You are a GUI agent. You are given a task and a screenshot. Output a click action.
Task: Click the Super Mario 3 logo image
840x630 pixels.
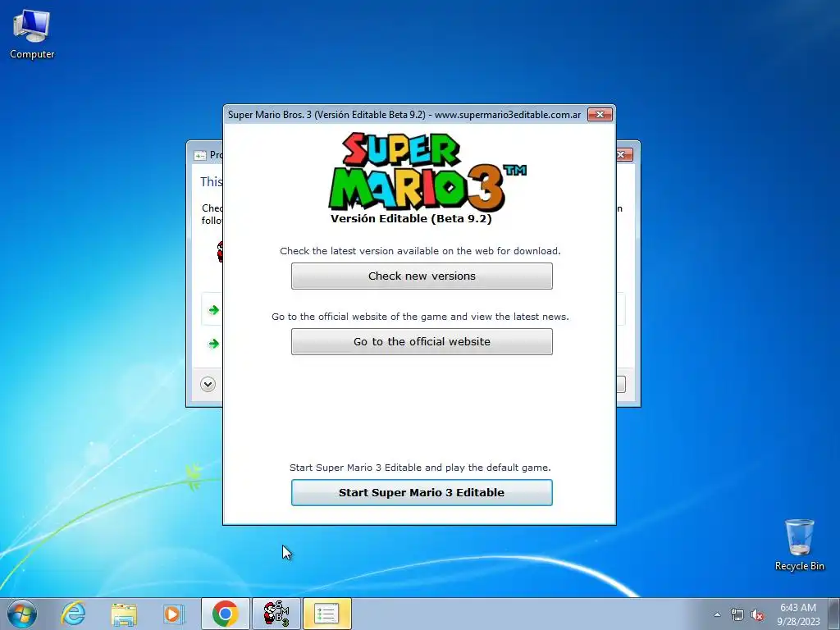(x=427, y=172)
